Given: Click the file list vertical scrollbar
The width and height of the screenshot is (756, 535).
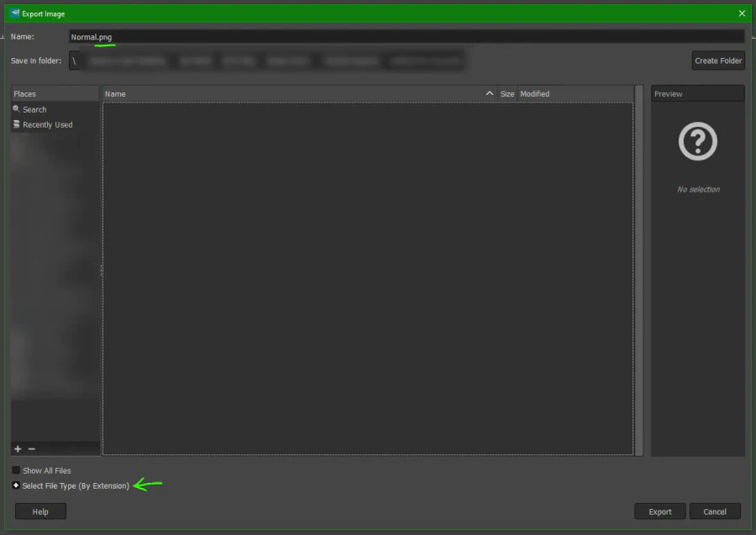Looking at the screenshot, I should [638, 269].
